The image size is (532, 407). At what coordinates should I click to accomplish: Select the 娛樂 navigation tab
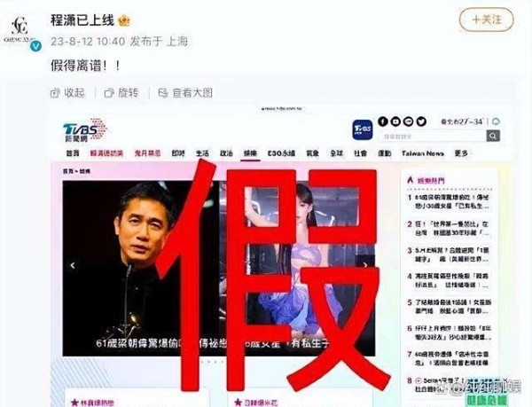coord(250,153)
